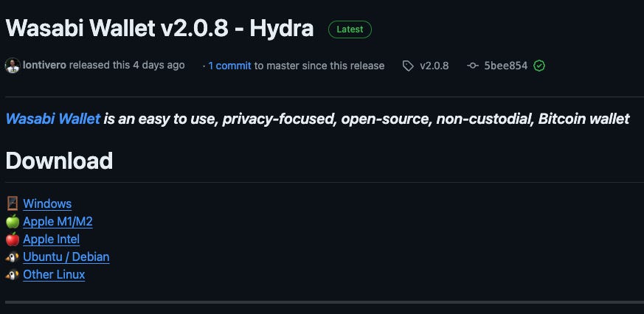This screenshot has height=314, width=644.
Task: Open the blue 'Wasabi Wallet' link
Action: click(53, 119)
